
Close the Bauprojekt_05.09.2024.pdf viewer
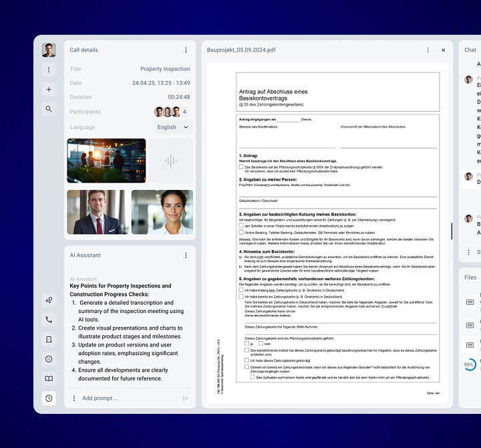pos(443,50)
